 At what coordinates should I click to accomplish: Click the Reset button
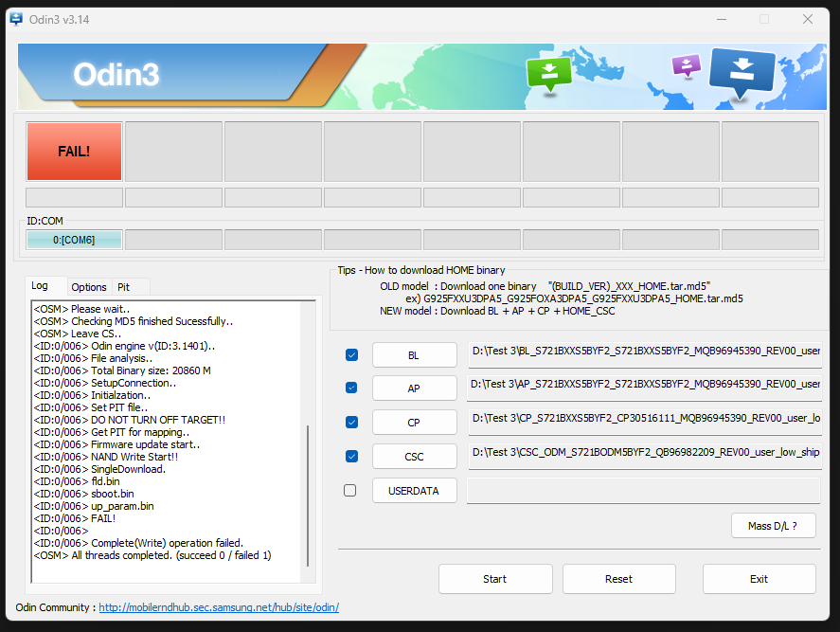[x=618, y=578]
